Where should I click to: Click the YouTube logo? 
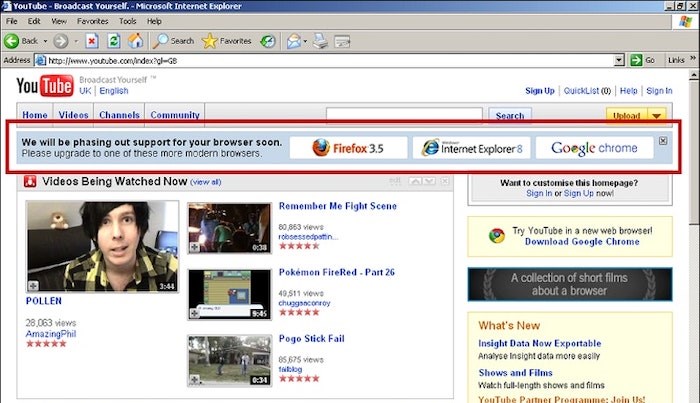click(45, 85)
